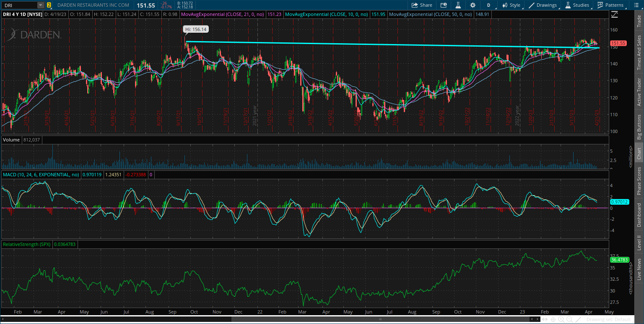The height and width of the screenshot is (324, 644).
Task: Click the 151.55 last price in header
Action: coord(146,5)
